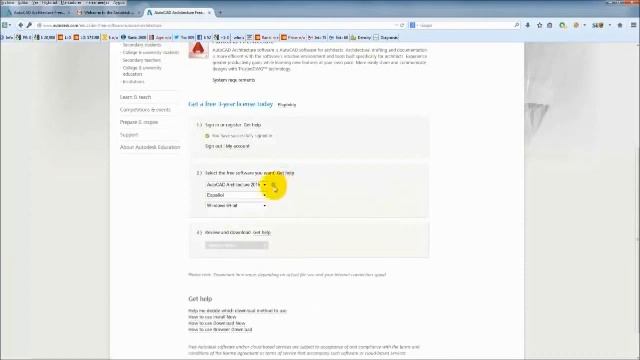Open the Español language dropdown
Viewport: 640px width, 360px height.
[236, 195]
